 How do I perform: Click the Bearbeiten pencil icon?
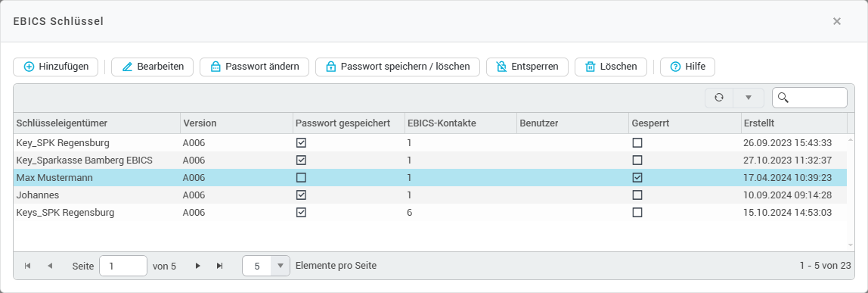[127, 67]
